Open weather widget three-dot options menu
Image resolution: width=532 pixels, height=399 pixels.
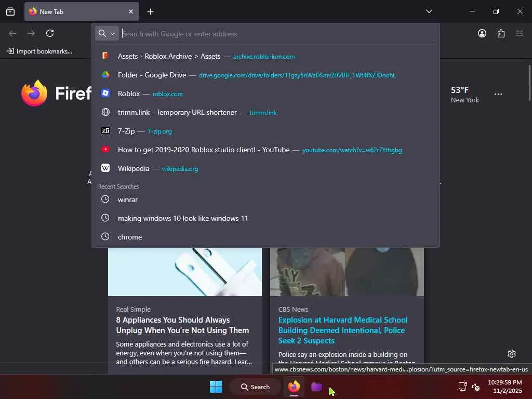pos(498,95)
